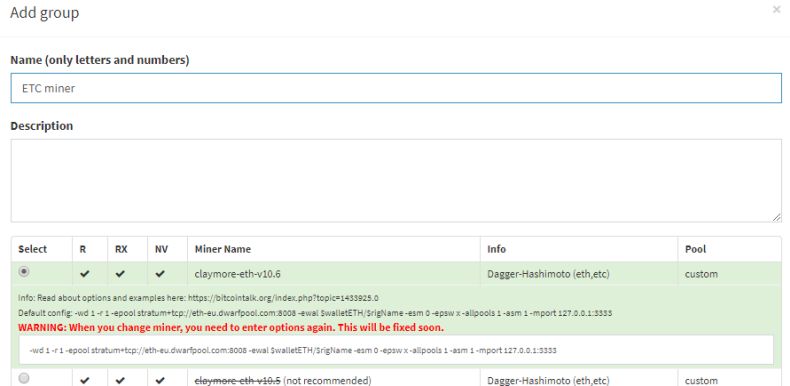Click the Miner Name column header
Image resolution: width=790 pixels, height=386 pixels.
click(x=223, y=249)
